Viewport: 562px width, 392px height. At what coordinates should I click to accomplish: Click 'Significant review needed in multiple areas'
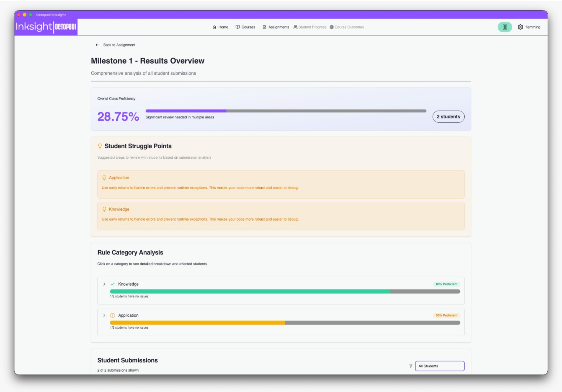[x=180, y=117]
